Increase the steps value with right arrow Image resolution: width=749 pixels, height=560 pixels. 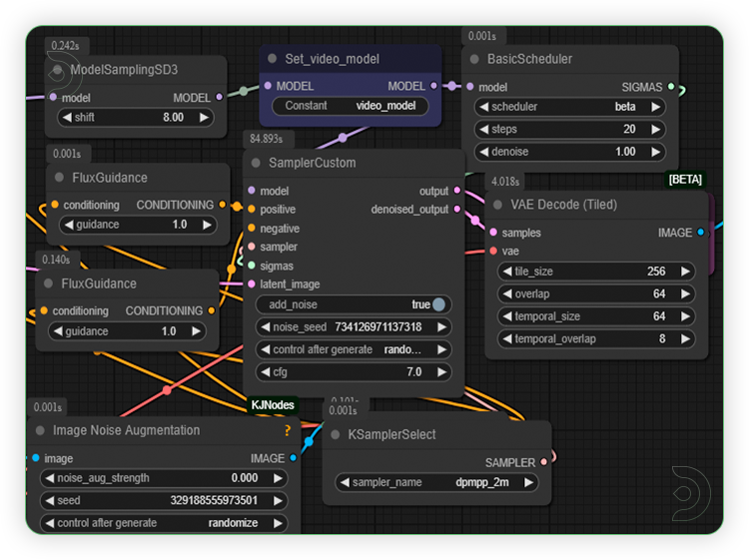point(656,129)
